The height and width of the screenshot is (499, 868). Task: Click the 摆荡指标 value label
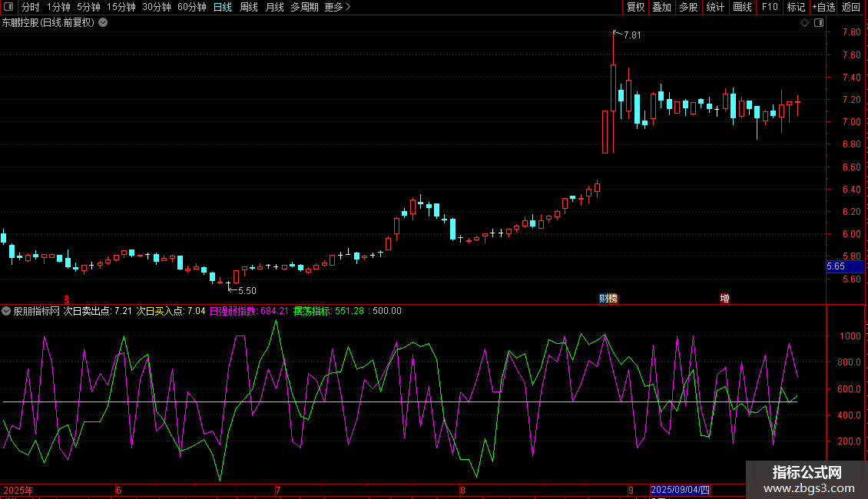[x=329, y=311]
